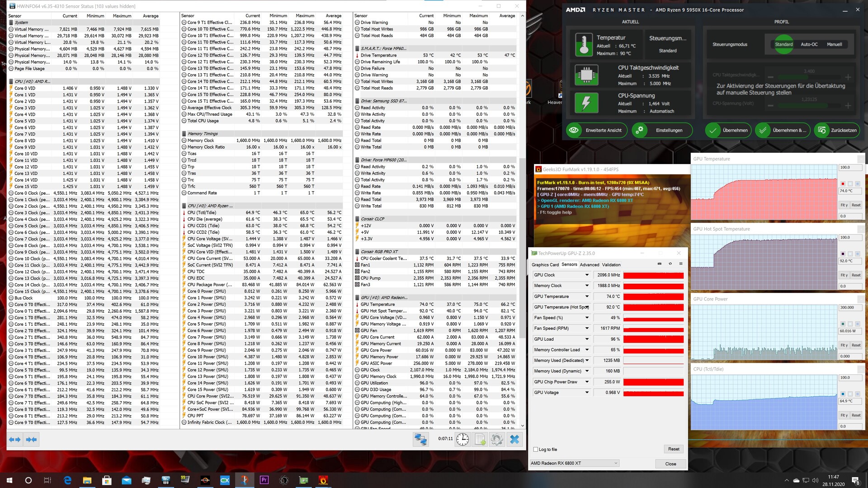Select Manuell control mode

click(834, 44)
